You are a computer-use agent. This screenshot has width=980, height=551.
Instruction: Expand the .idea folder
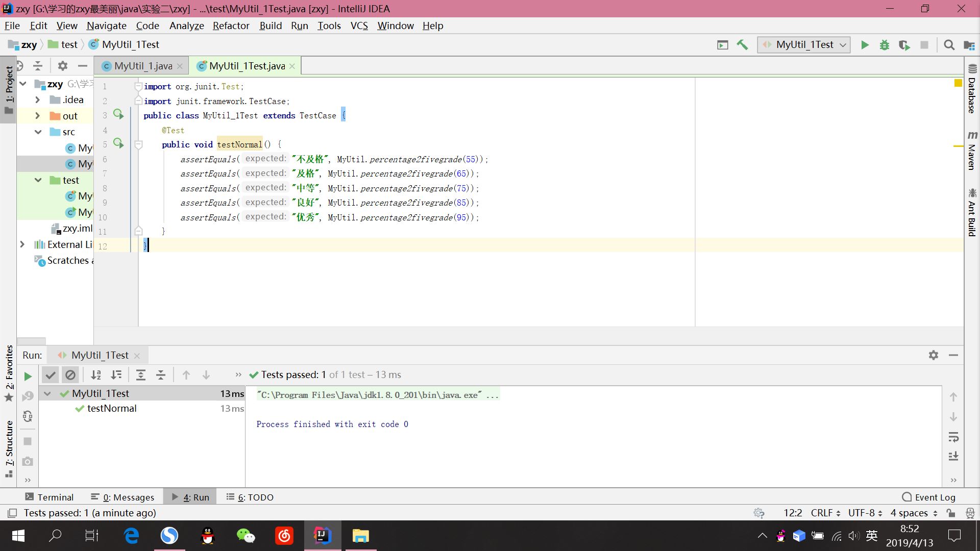[x=37, y=100]
